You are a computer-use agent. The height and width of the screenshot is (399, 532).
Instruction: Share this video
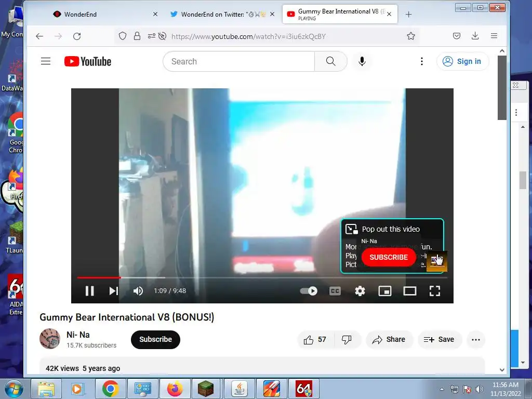389,340
